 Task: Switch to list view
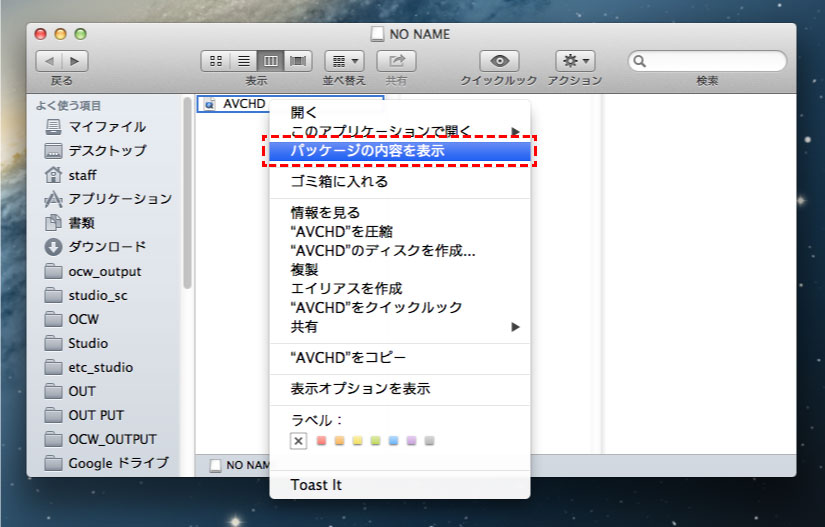tap(244, 61)
